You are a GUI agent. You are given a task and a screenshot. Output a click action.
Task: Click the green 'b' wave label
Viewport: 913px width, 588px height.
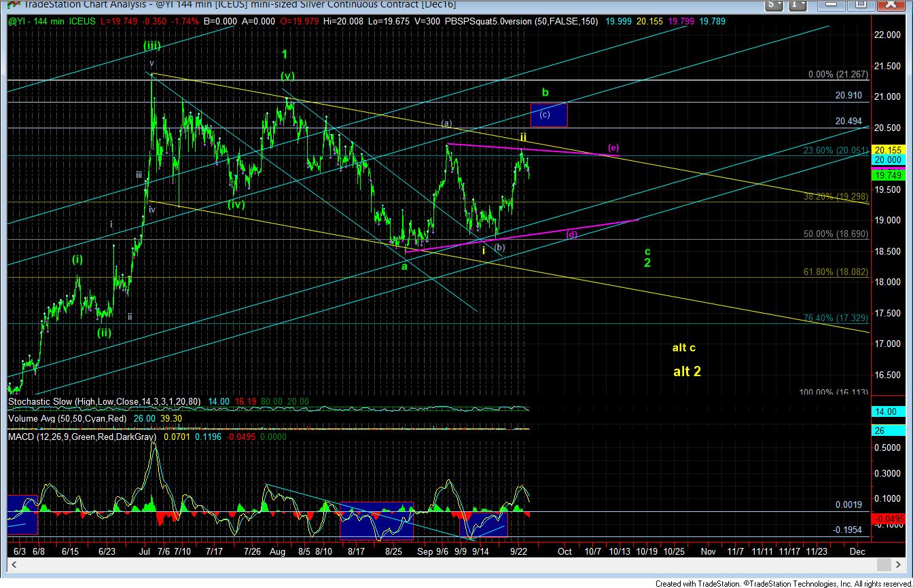(x=545, y=92)
